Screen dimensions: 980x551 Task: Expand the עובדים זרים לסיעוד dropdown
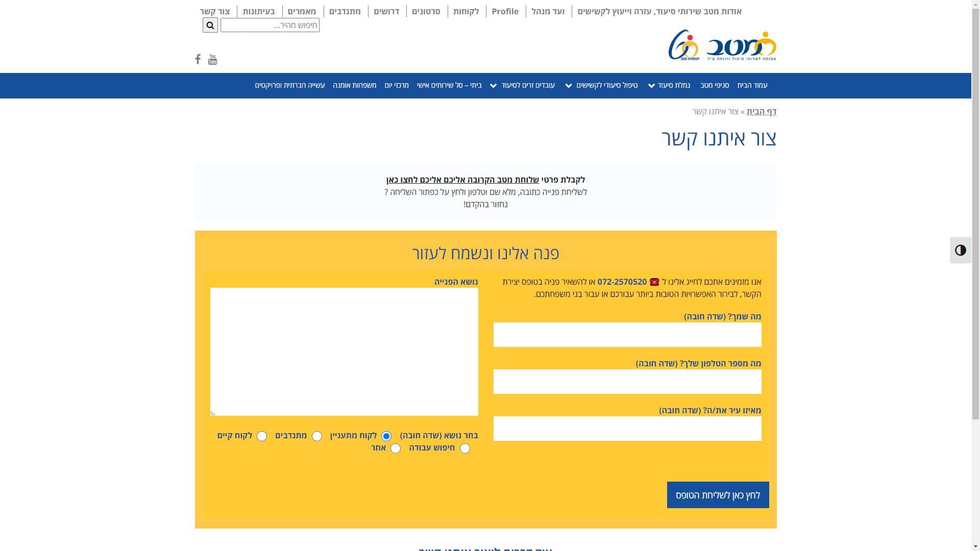pyautogui.click(x=493, y=86)
